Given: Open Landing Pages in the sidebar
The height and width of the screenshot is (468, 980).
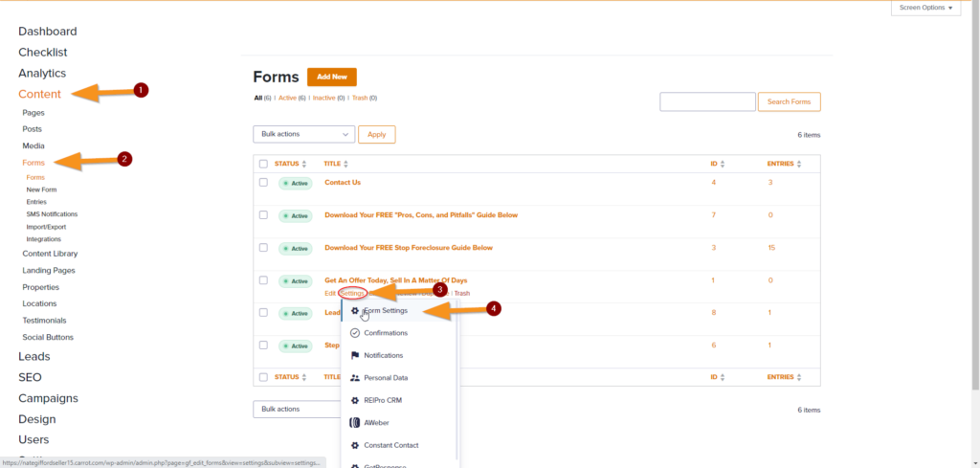Looking at the screenshot, I should (x=49, y=270).
